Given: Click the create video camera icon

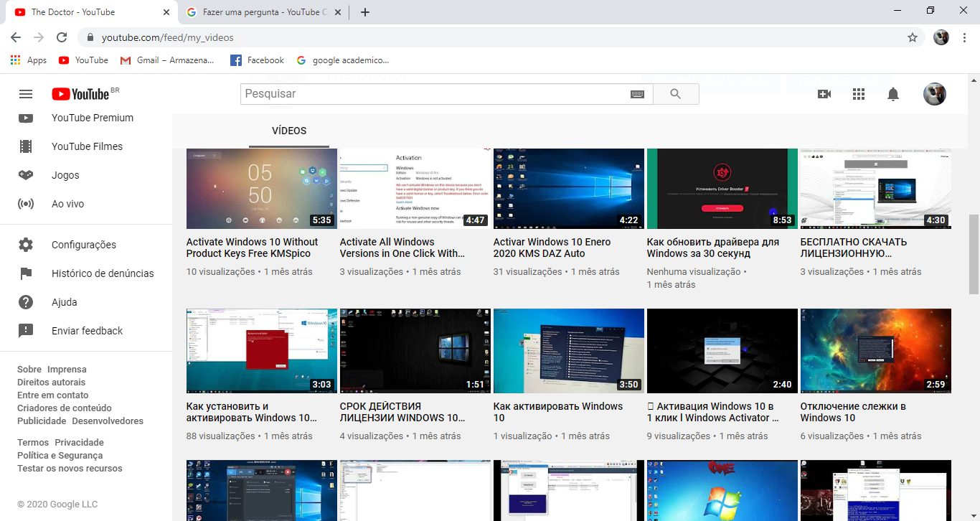Looking at the screenshot, I should pos(824,94).
